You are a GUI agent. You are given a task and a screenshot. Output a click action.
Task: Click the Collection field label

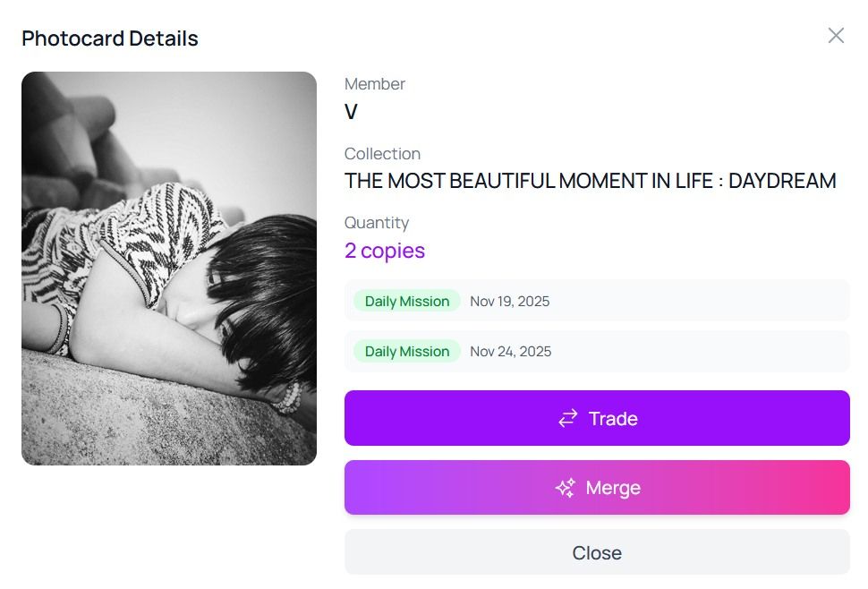point(382,154)
